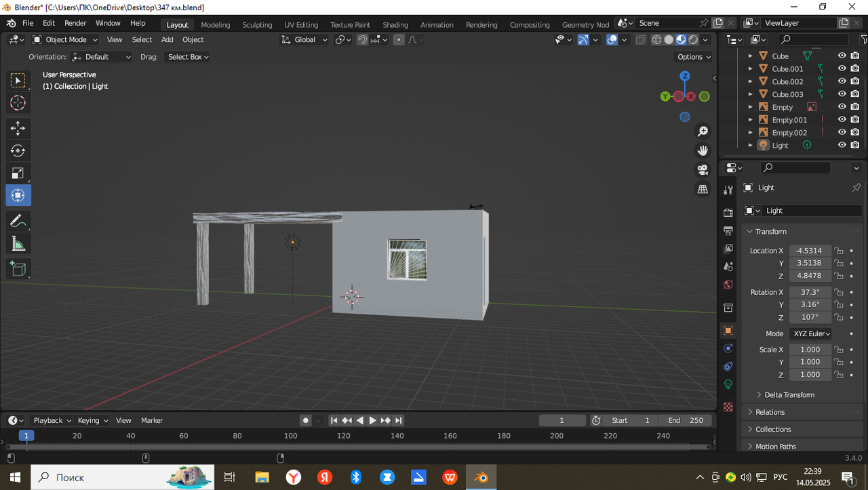Toggle camera view in viewport
The image size is (868, 490).
[703, 169]
